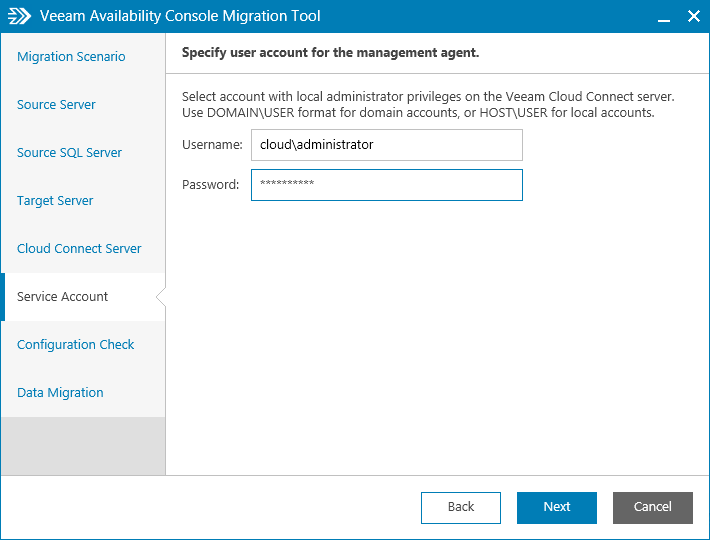Navigate to the Data Migration step
This screenshot has width=710, height=540.
60,393
